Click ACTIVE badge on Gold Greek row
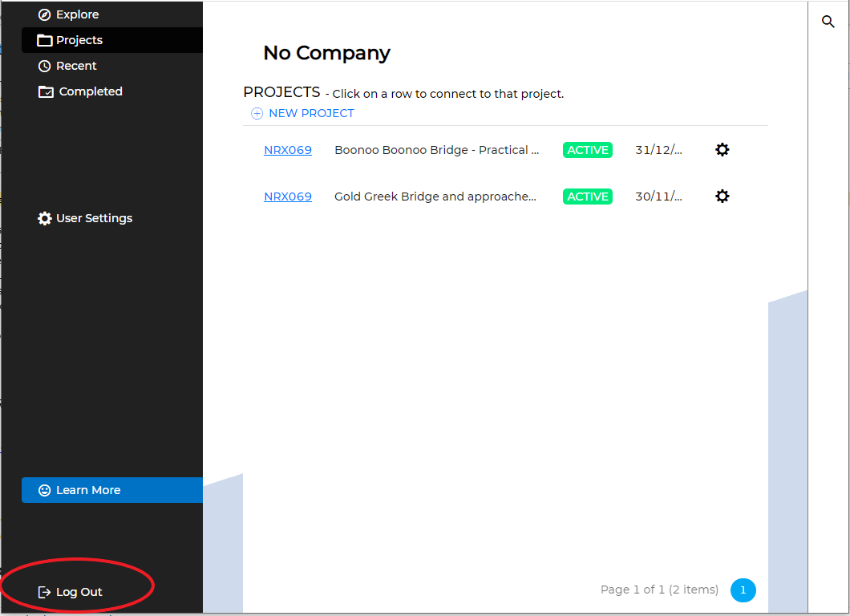 pos(587,197)
